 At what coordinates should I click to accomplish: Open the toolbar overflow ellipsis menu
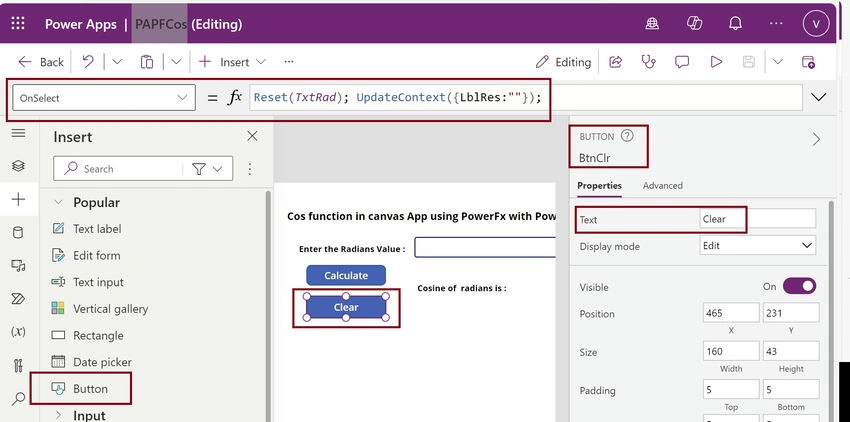[289, 62]
